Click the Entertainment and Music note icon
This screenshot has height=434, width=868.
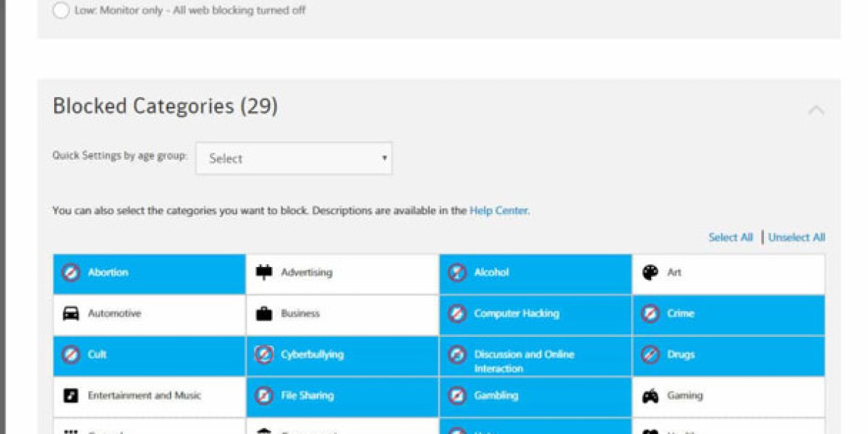71,396
